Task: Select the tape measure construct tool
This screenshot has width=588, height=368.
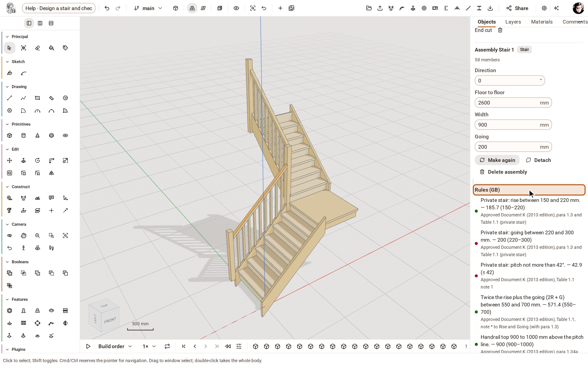Action: [x=10, y=198]
